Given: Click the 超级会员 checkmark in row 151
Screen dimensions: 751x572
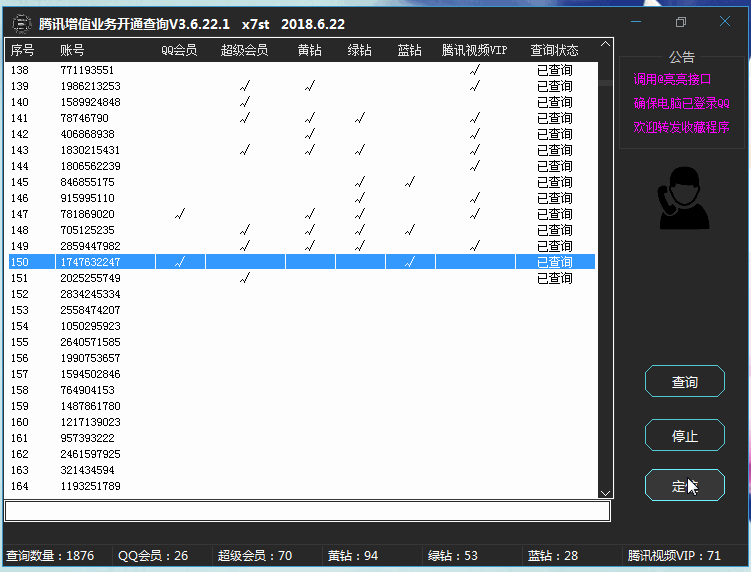Looking at the screenshot, I should (245, 277).
